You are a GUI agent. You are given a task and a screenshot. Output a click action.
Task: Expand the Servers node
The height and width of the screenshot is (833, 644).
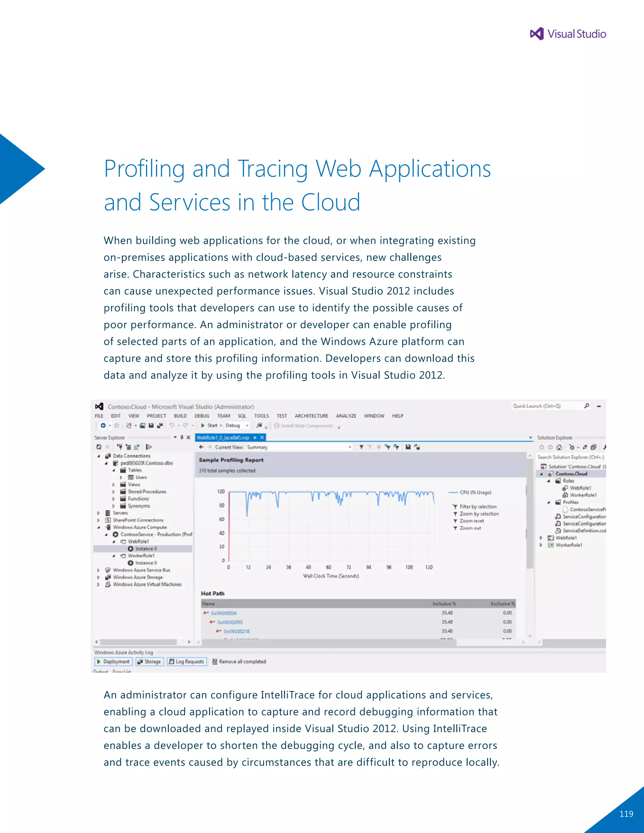[99, 513]
